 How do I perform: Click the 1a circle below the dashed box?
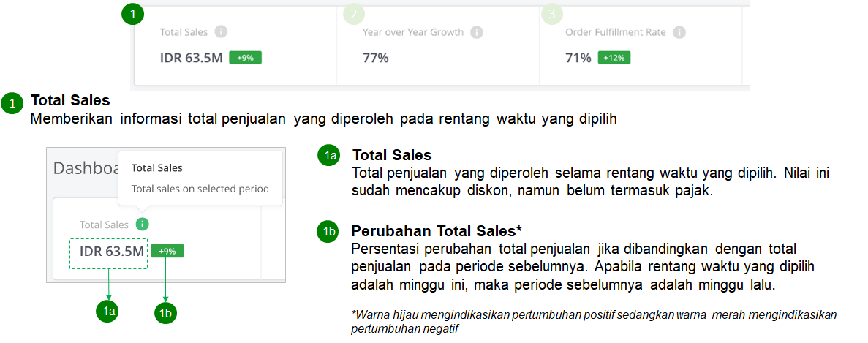(x=109, y=312)
